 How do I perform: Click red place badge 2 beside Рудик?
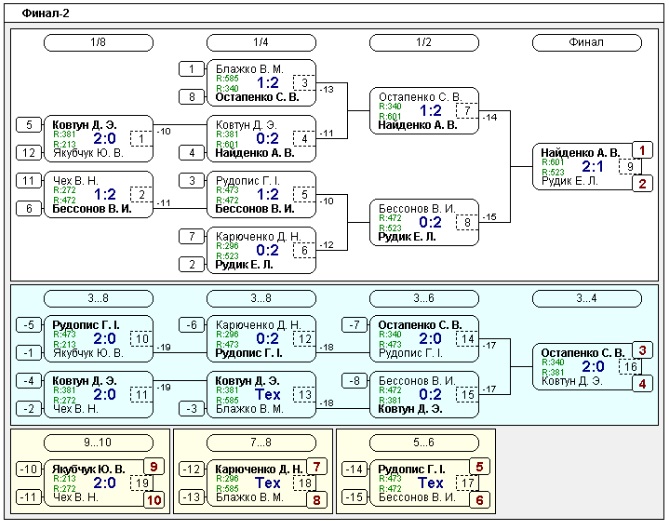point(642,183)
